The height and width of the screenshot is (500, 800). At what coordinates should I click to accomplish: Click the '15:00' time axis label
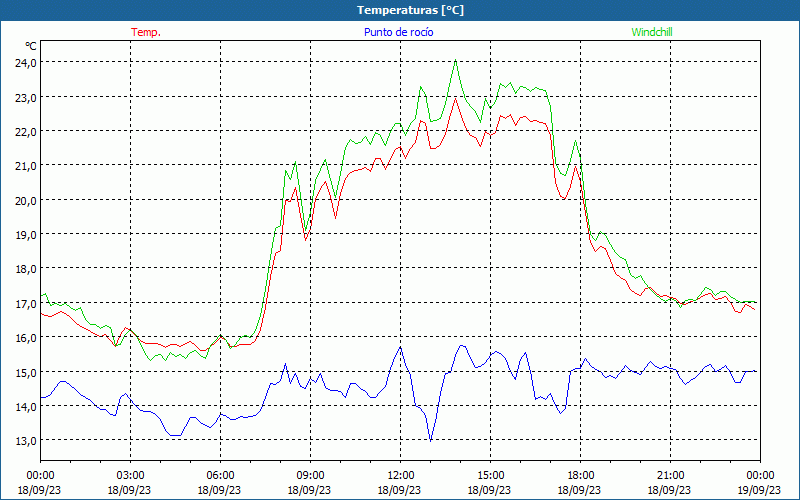click(490, 476)
